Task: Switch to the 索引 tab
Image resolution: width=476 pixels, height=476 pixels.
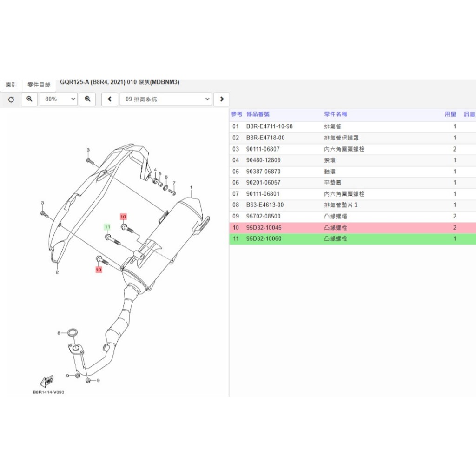Action: click(11, 85)
